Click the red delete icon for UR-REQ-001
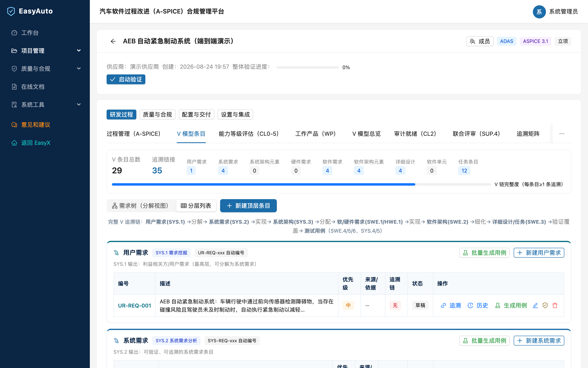The height and width of the screenshot is (368, 588). tap(555, 306)
